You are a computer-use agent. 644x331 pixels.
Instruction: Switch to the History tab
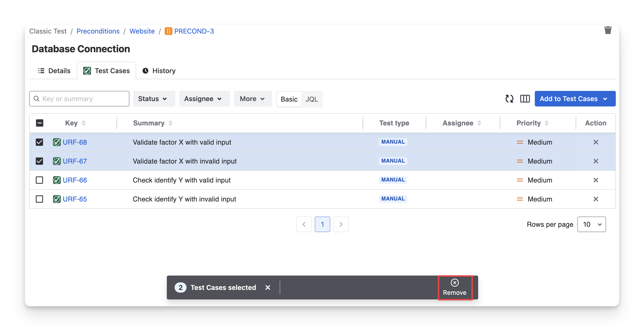tap(159, 71)
